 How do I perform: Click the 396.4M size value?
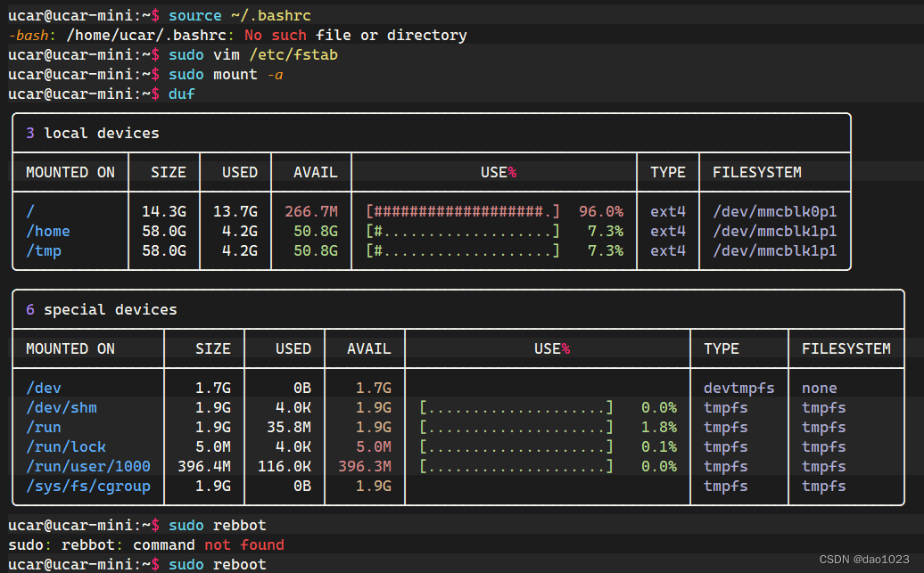(204, 466)
